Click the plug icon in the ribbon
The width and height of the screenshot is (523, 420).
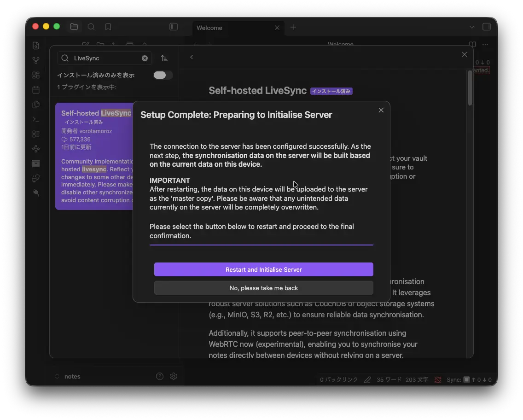pyautogui.click(x=36, y=193)
